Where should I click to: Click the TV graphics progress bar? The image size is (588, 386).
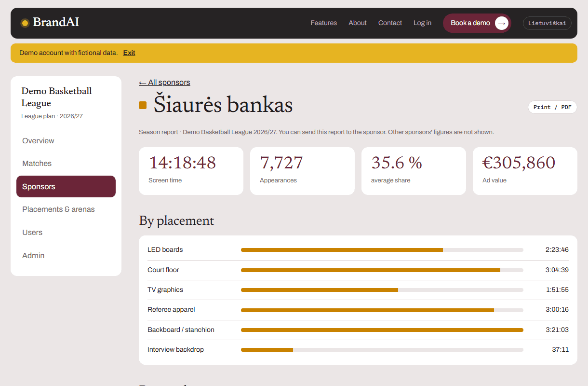click(x=382, y=290)
